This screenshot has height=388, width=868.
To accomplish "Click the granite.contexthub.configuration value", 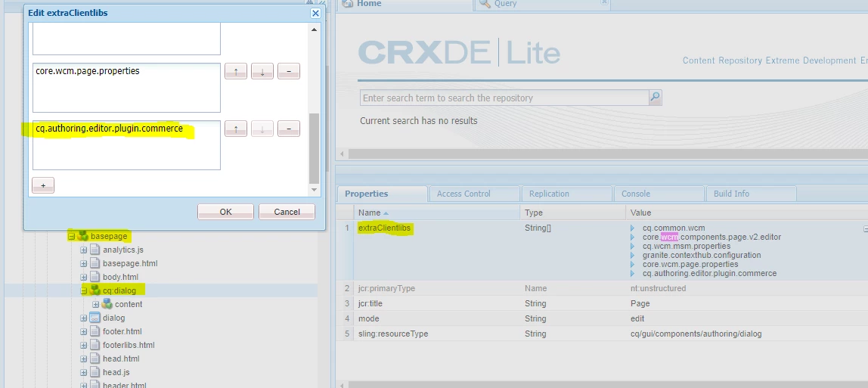I will click(702, 255).
